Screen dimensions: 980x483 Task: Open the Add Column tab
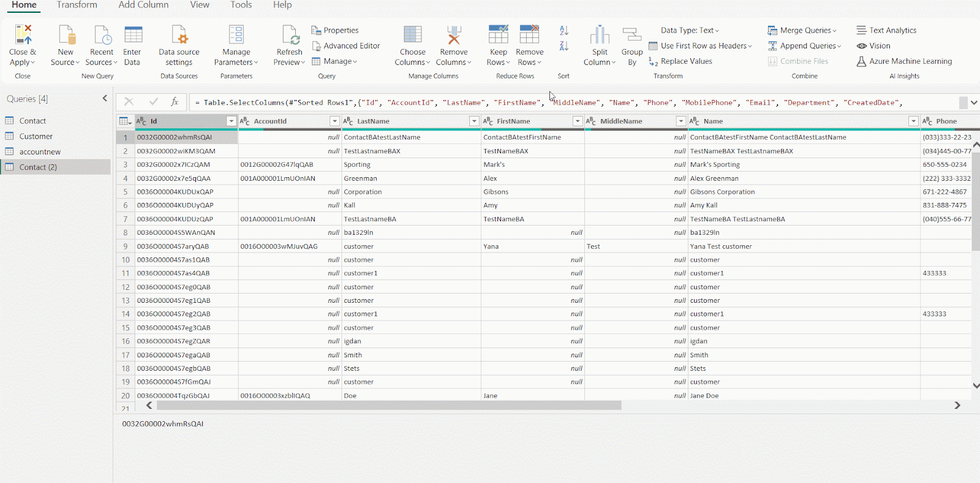(x=143, y=5)
